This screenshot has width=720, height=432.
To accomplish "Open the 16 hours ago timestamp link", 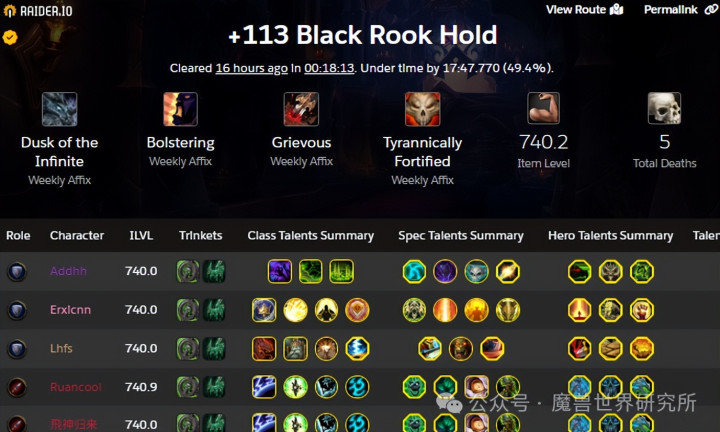I will click(x=252, y=68).
